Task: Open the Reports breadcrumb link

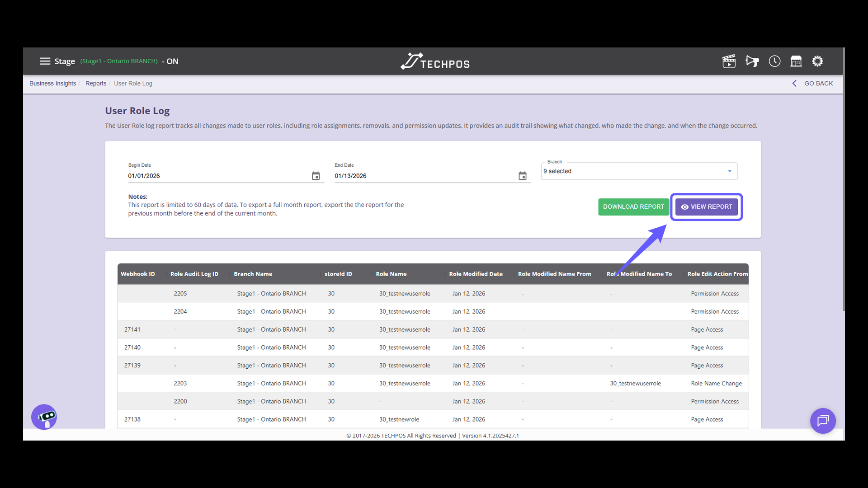Action: coord(95,83)
